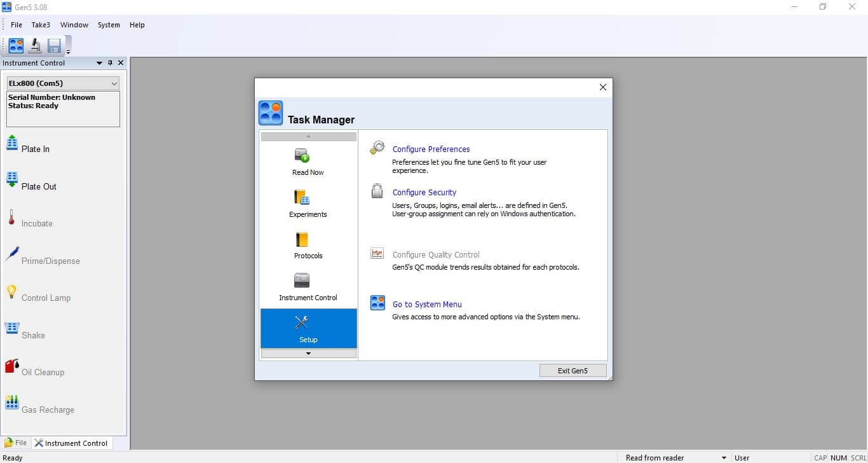Click the Control Lamp bulb icon

tap(11, 291)
